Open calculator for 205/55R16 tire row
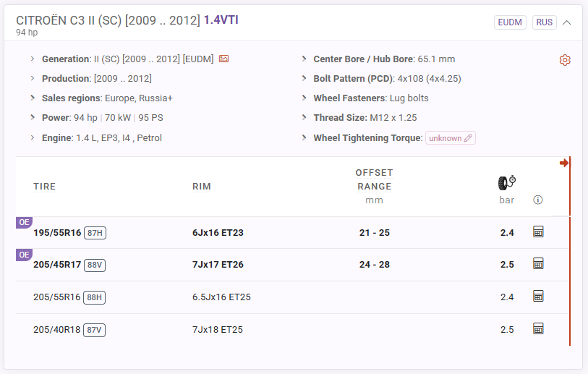This screenshot has width=588, height=374. pyautogui.click(x=537, y=296)
